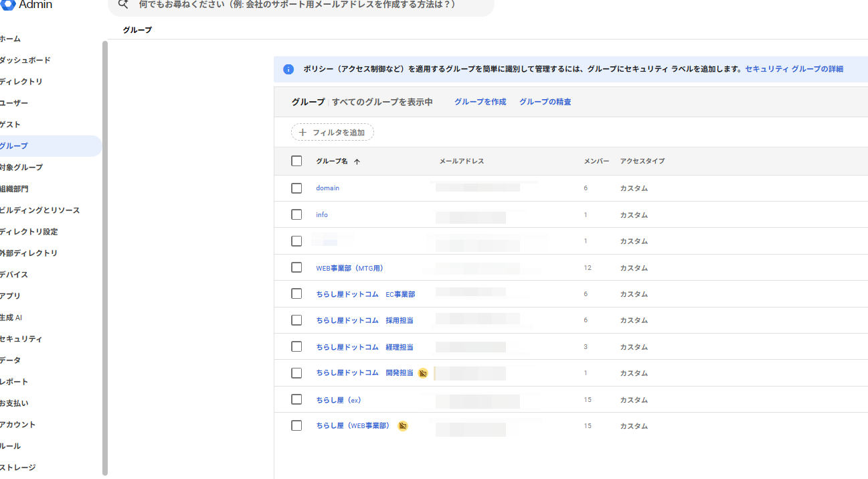Image resolution: width=868 pixels, height=479 pixels.
Task: Check the box for the unnamed third group row
Action: tap(296, 241)
